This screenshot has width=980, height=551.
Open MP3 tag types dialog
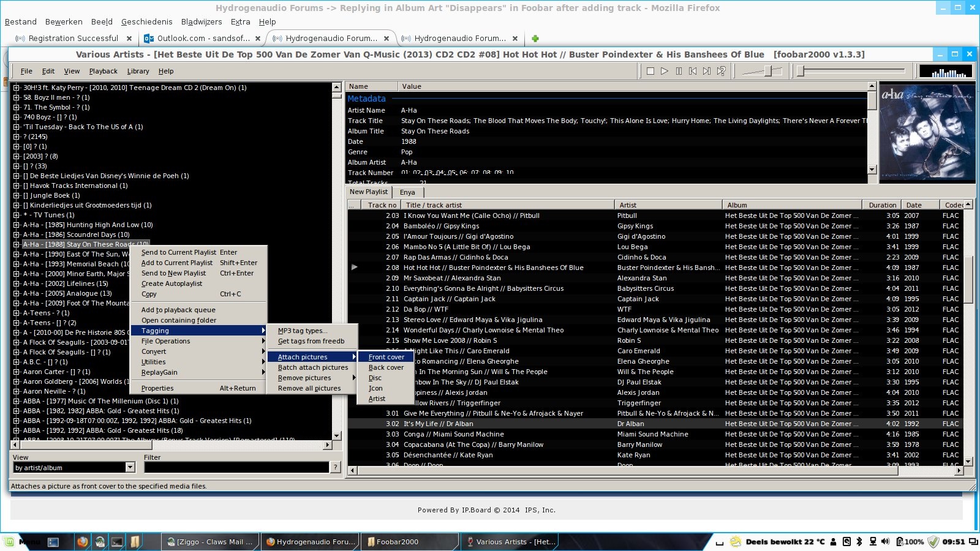[312, 331]
